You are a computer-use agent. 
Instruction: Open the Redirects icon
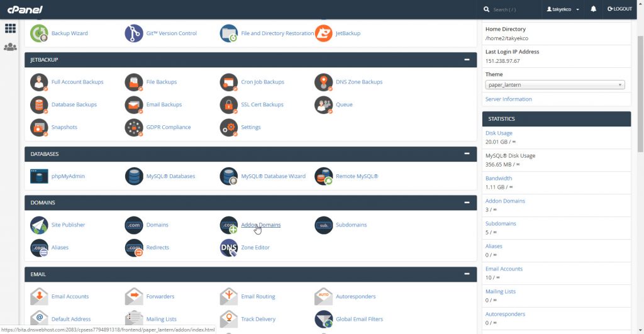pyautogui.click(x=134, y=248)
